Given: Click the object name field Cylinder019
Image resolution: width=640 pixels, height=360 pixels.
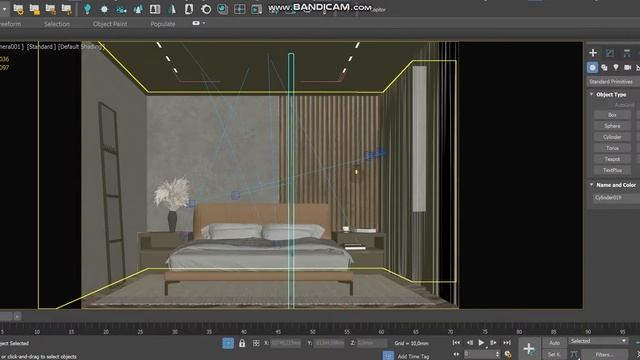Looking at the screenshot, I should click(616, 198).
